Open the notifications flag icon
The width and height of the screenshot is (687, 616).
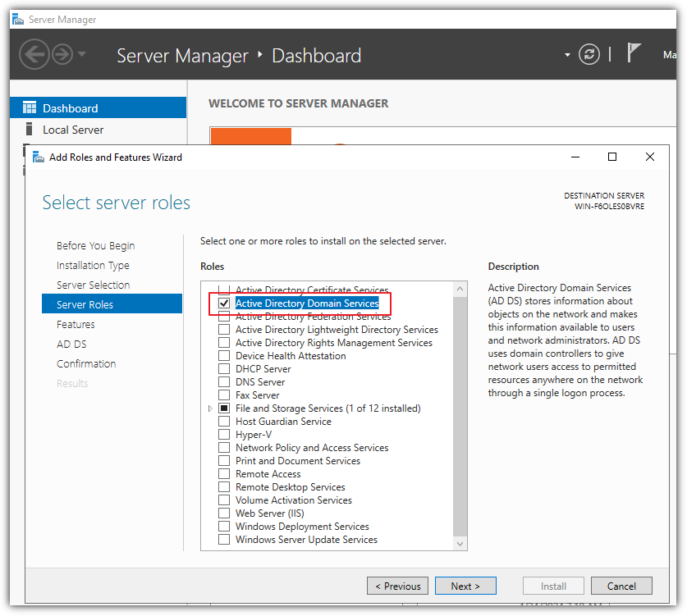point(634,53)
